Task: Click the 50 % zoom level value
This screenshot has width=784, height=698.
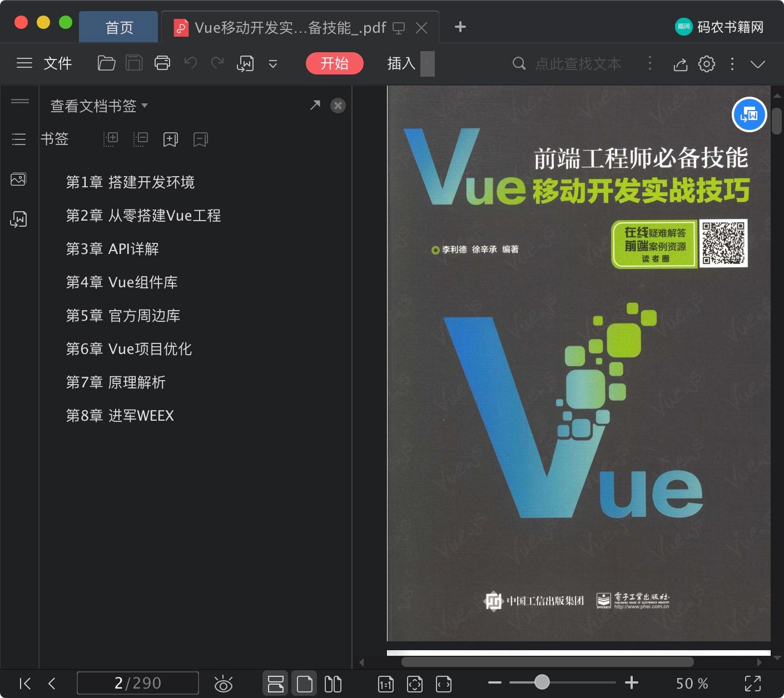Action: pyautogui.click(x=692, y=684)
